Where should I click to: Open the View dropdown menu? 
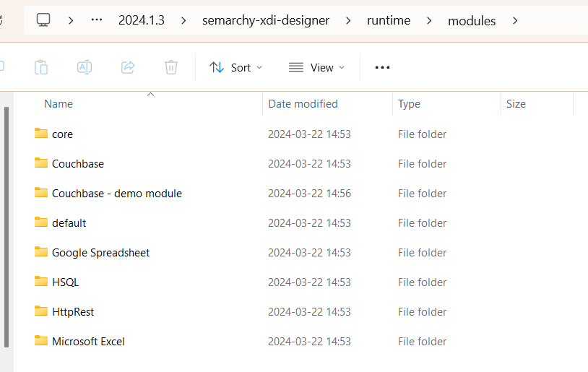[x=316, y=67]
